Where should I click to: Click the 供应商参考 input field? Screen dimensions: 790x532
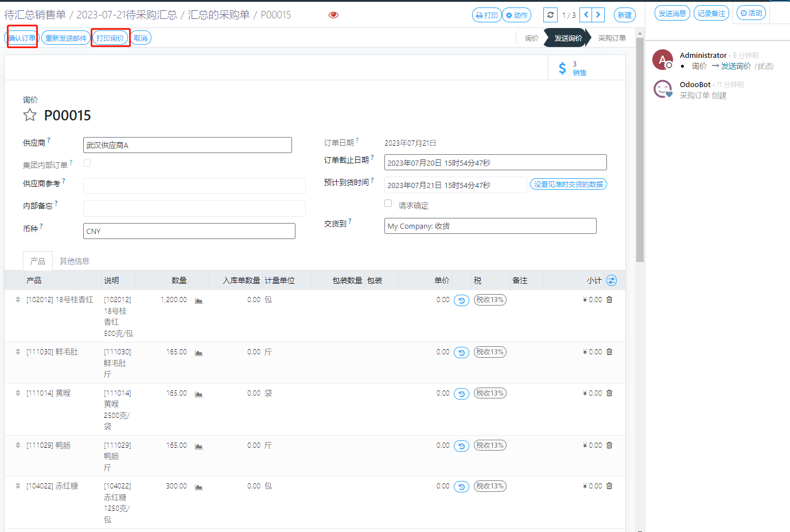point(194,186)
